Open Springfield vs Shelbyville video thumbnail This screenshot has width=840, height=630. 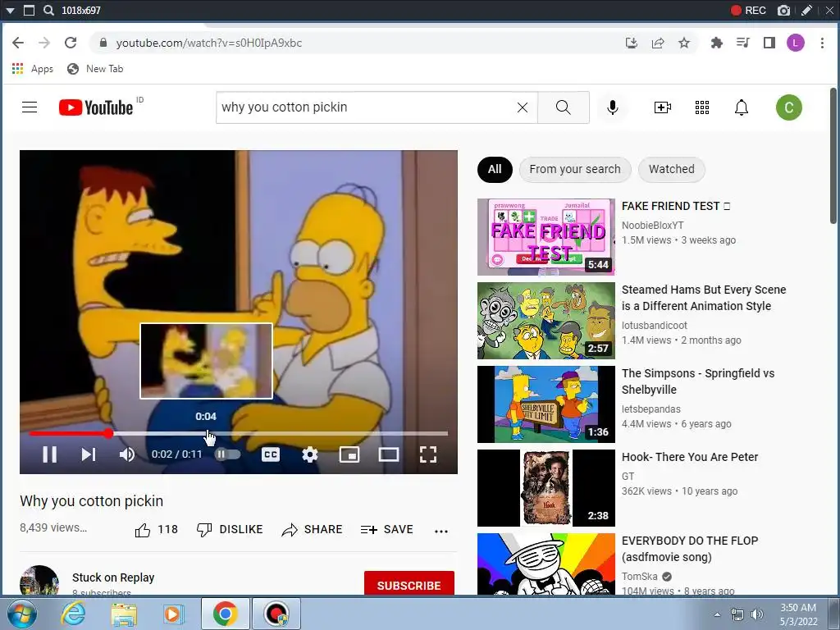(546, 404)
